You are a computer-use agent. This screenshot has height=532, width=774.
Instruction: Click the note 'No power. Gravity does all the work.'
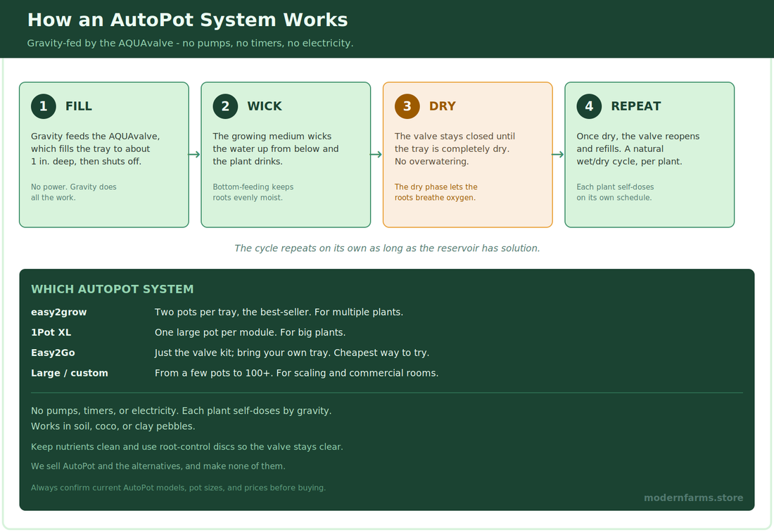pyautogui.click(x=74, y=192)
